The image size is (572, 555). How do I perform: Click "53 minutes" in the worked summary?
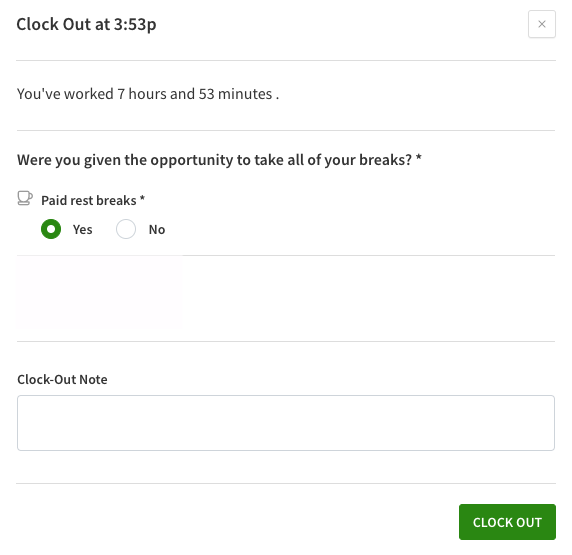[x=235, y=94]
